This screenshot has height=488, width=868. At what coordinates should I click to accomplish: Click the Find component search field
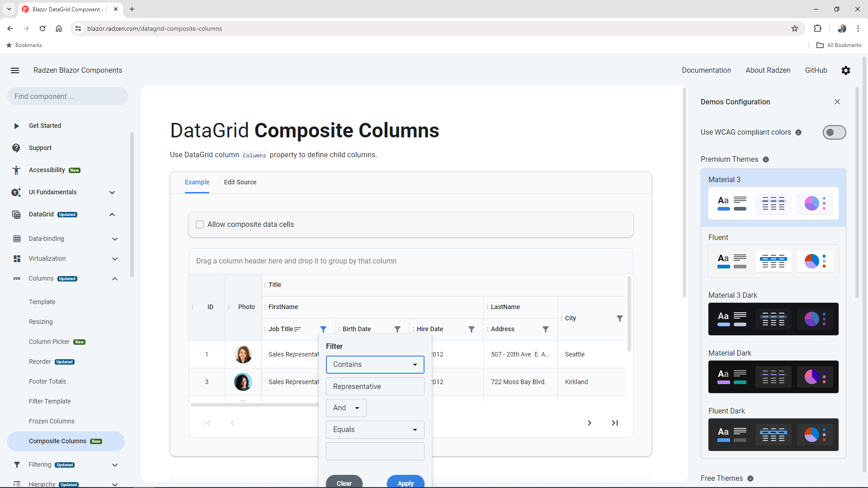pos(68,97)
